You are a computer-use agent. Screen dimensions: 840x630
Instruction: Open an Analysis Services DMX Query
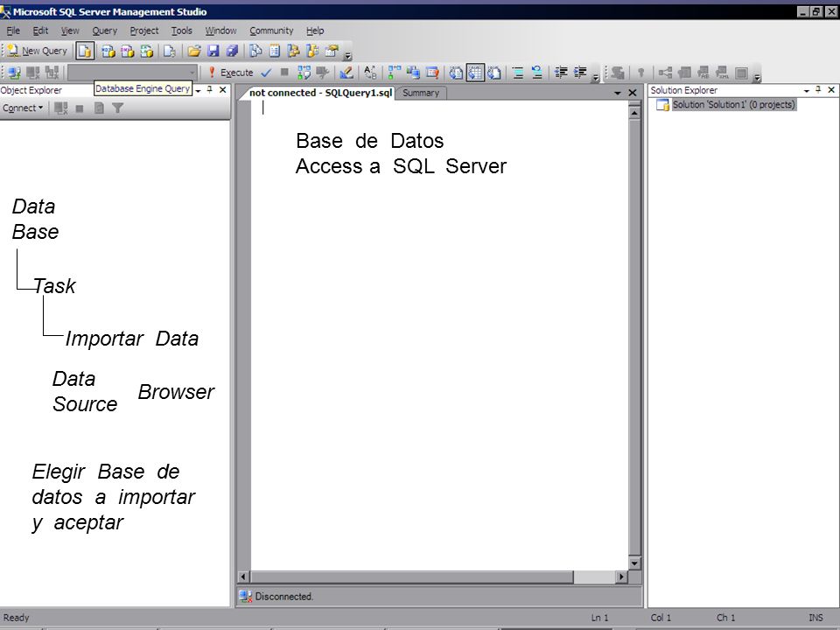(128, 51)
